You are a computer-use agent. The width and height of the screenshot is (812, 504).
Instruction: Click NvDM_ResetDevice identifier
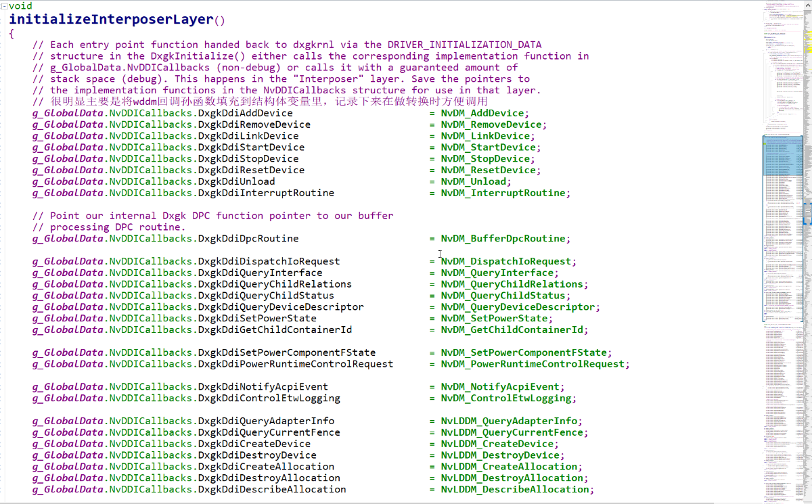click(489, 170)
